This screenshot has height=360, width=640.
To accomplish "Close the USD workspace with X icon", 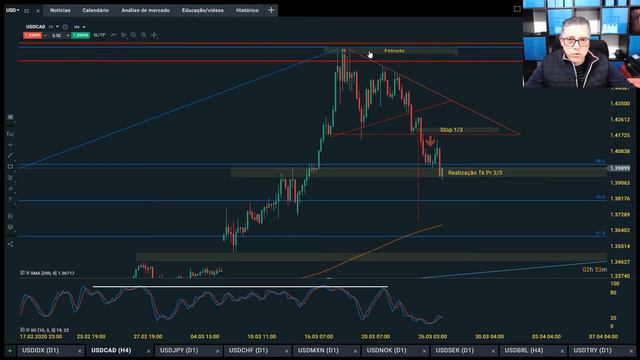I will [38, 11].
